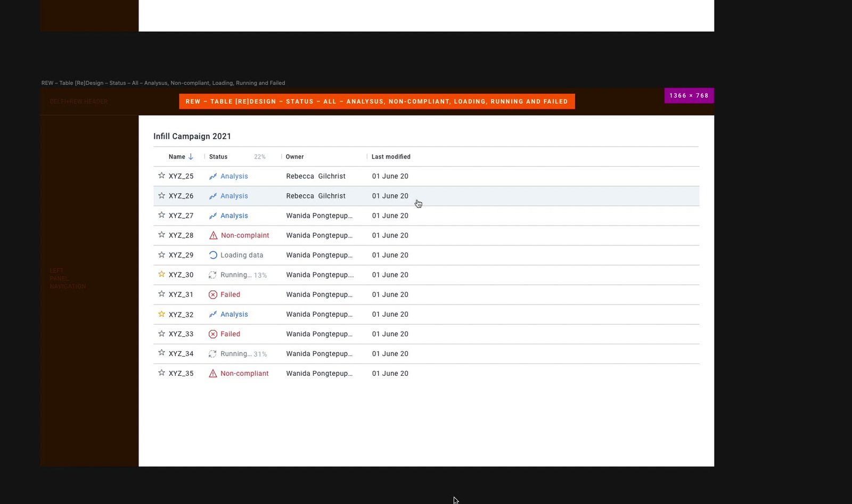Click the Loading data spinner icon for XYZ_29
This screenshot has height=504, width=852.
pyautogui.click(x=213, y=255)
